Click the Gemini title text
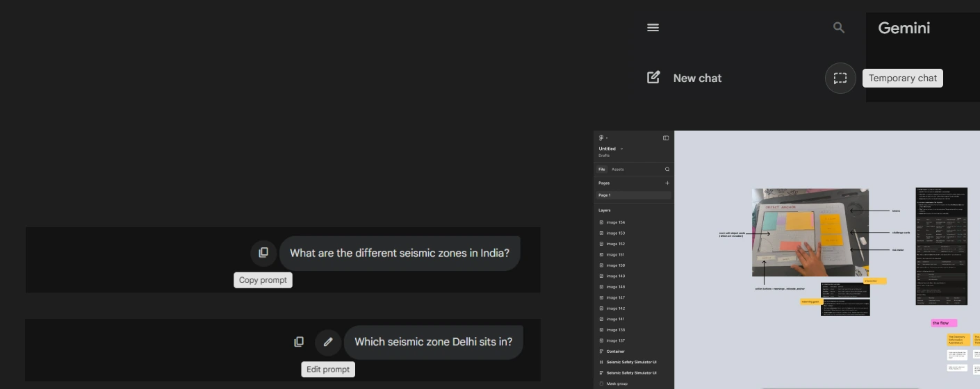The height and width of the screenshot is (389, 980). 904,28
